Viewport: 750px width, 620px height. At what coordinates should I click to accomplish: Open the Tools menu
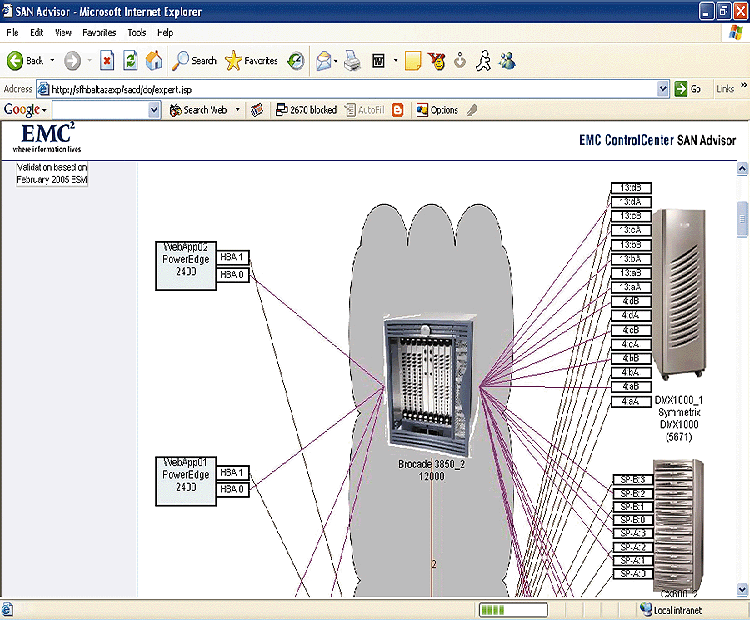click(137, 33)
